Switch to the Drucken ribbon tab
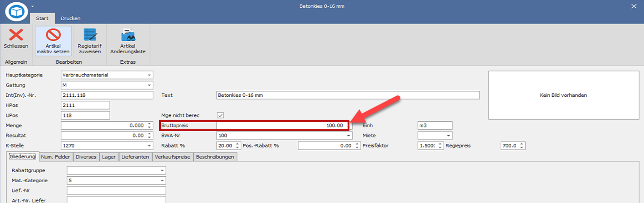Viewport: 644px width, 203px height. click(71, 19)
